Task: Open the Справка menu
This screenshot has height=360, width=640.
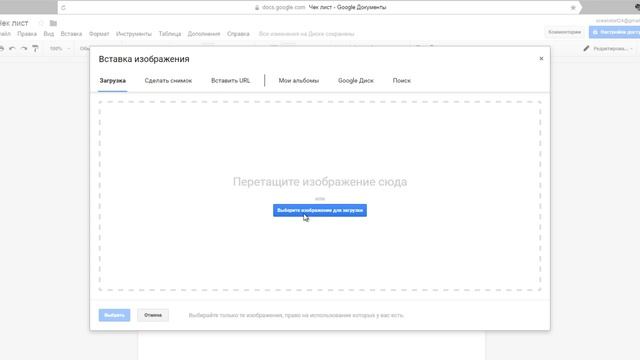Action: pyautogui.click(x=238, y=34)
